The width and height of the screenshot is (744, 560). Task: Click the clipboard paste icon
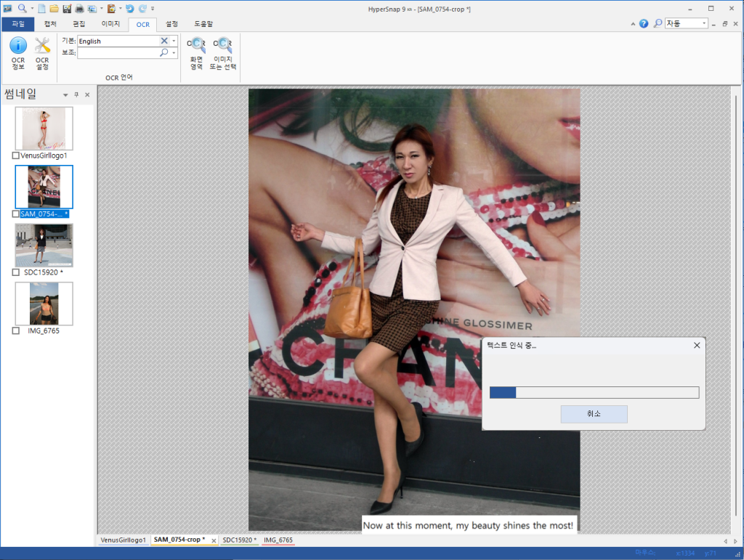111,9
